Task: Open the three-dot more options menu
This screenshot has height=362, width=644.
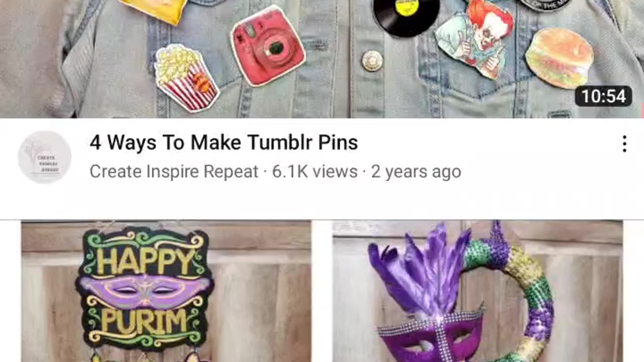Action: point(624,144)
